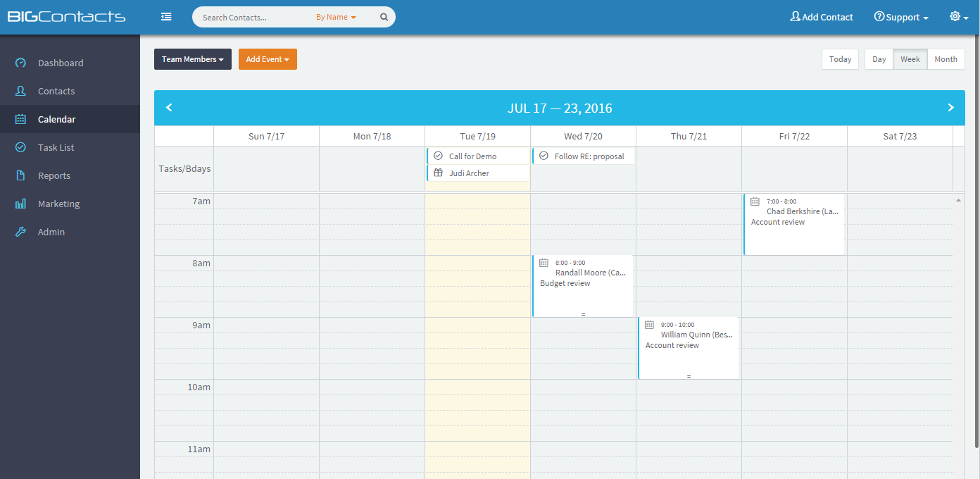Screen dimensions: 980x479
Task: Switch calendar to Day view
Action: pyautogui.click(x=879, y=59)
